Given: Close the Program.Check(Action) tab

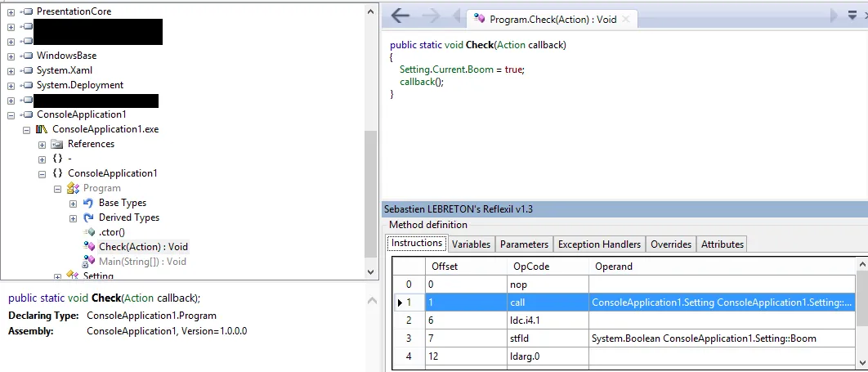Looking at the screenshot, I should click(626, 19).
